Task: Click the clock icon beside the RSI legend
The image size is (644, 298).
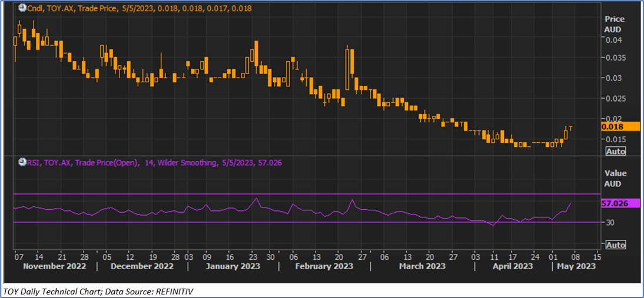Action: [22, 163]
